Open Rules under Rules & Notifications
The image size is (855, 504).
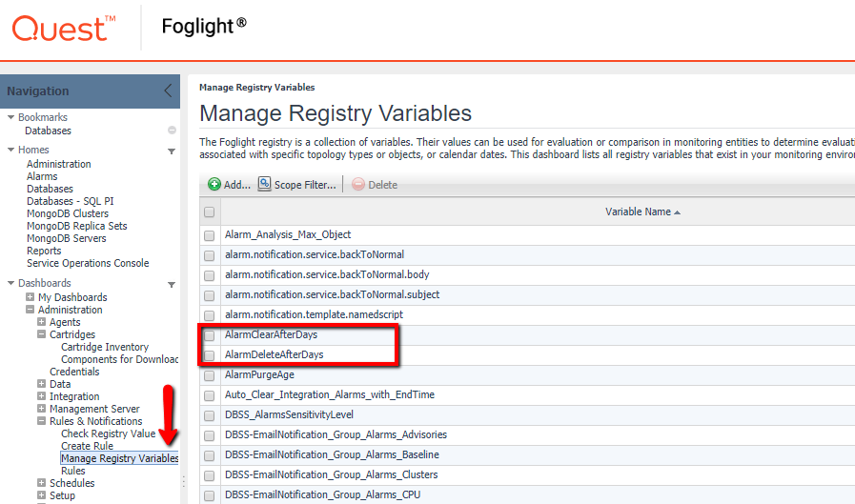[73, 471]
